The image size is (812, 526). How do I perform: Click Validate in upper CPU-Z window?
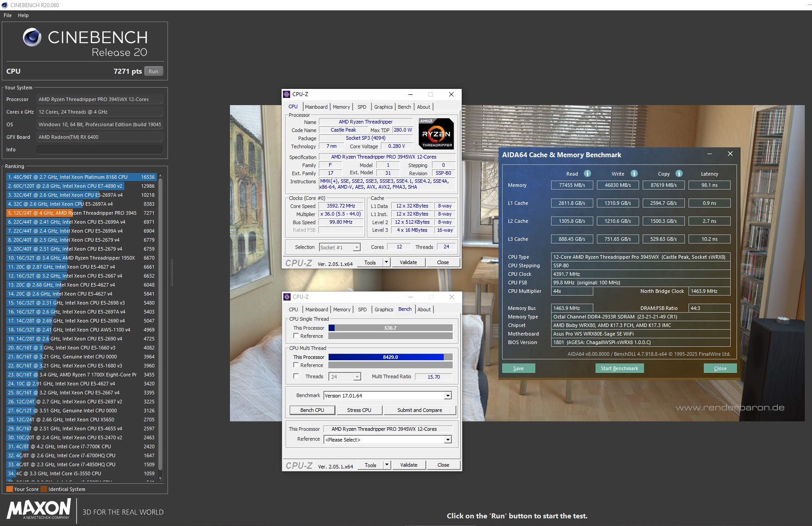coord(408,262)
